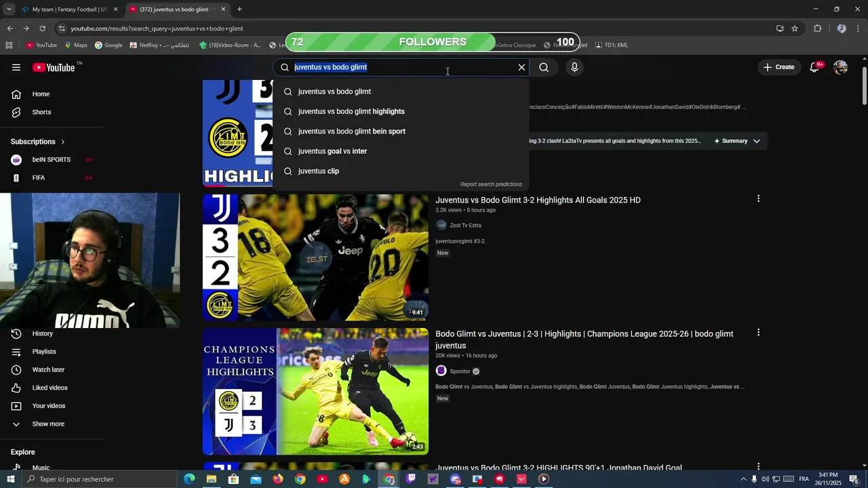The width and height of the screenshot is (868, 488).
Task: Open File Explorer from the taskbar
Action: [212, 479]
